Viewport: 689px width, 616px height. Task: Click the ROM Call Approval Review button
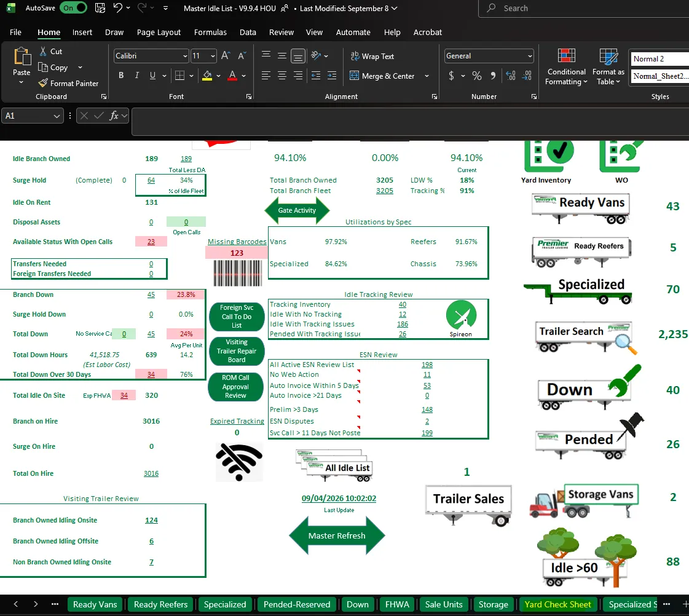point(236,387)
